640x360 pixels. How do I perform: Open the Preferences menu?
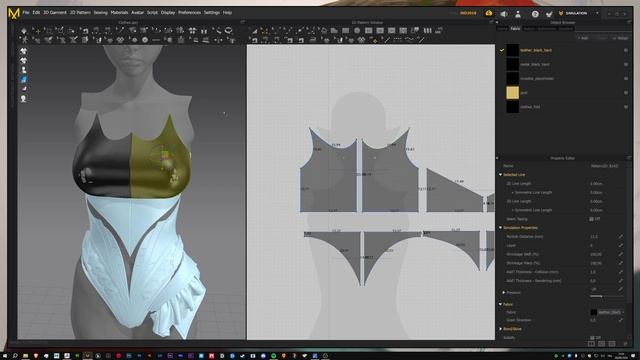click(189, 13)
